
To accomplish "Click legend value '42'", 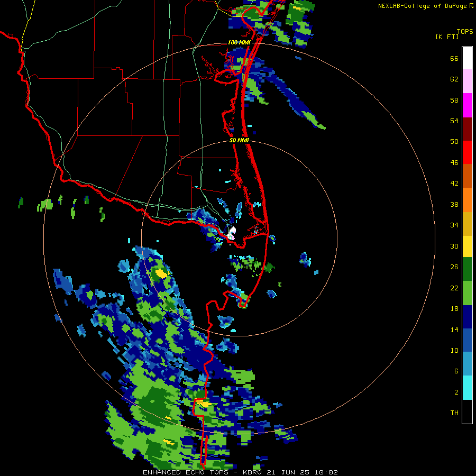I will pos(454,184).
